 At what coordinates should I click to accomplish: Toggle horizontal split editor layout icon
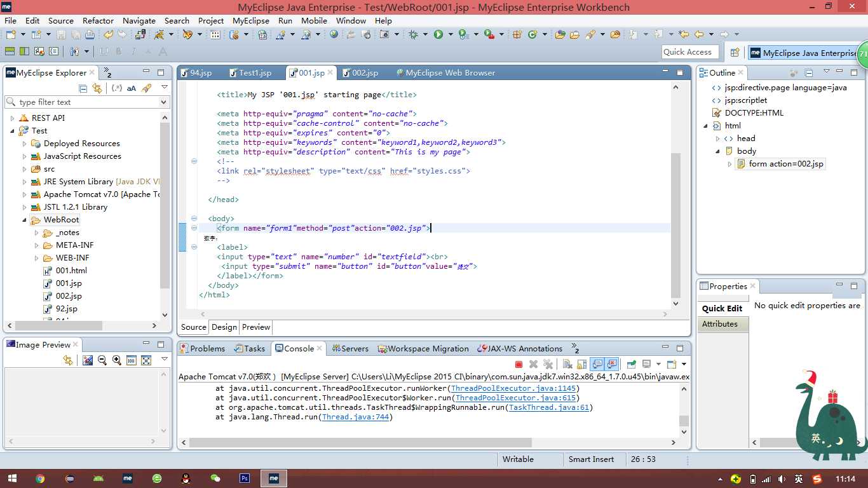coord(10,51)
